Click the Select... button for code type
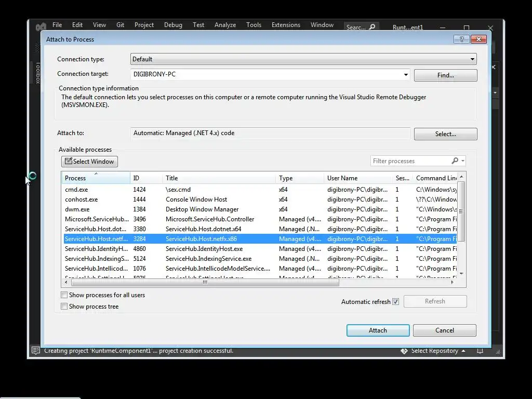 pyautogui.click(x=445, y=134)
